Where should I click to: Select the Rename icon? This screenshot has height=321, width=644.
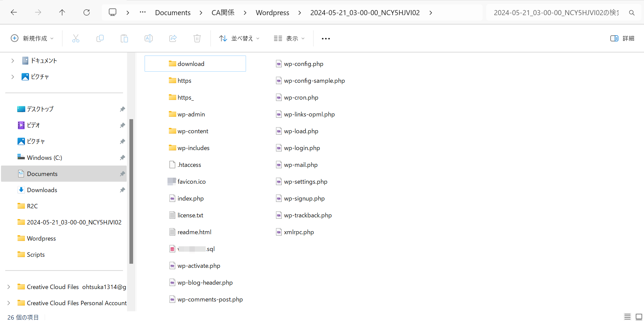[x=148, y=38]
